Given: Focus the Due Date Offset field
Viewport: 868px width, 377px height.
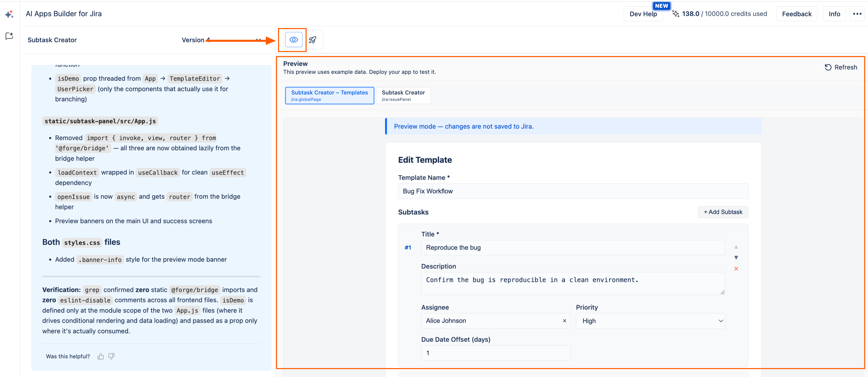Looking at the screenshot, I should [x=496, y=353].
